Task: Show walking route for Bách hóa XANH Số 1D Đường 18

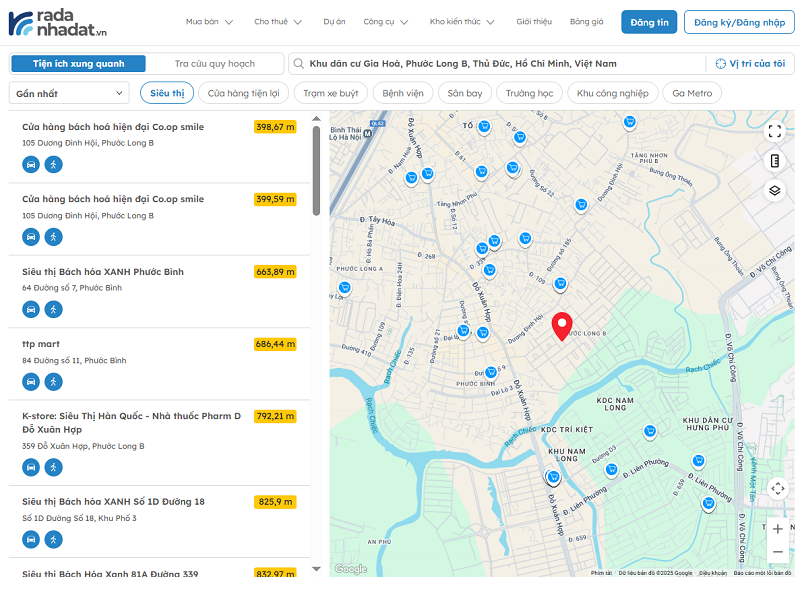Action: [54, 539]
